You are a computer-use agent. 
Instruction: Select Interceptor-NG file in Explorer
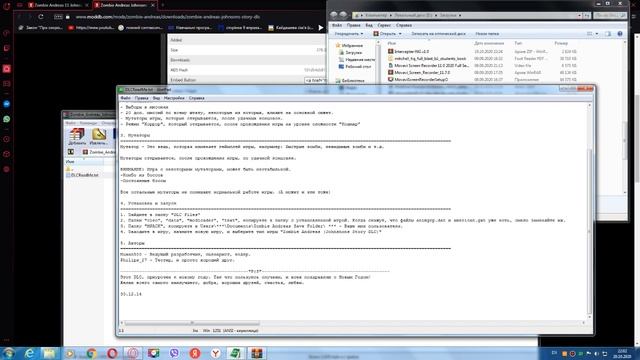[408, 52]
